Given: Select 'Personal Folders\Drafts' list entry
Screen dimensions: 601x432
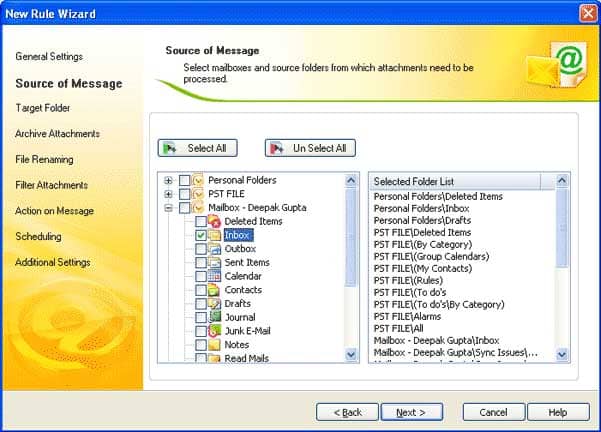Looking at the screenshot, I should 422,220.
